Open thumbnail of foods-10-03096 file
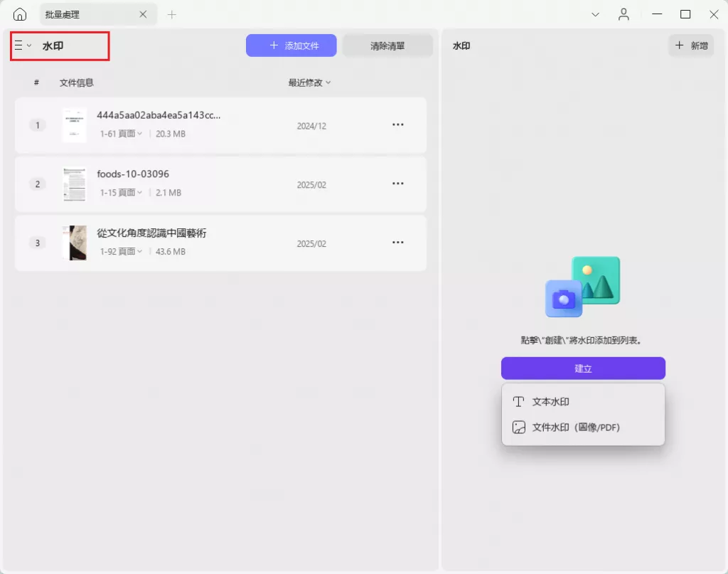Viewport: 728px width, 574px height. point(74,184)
